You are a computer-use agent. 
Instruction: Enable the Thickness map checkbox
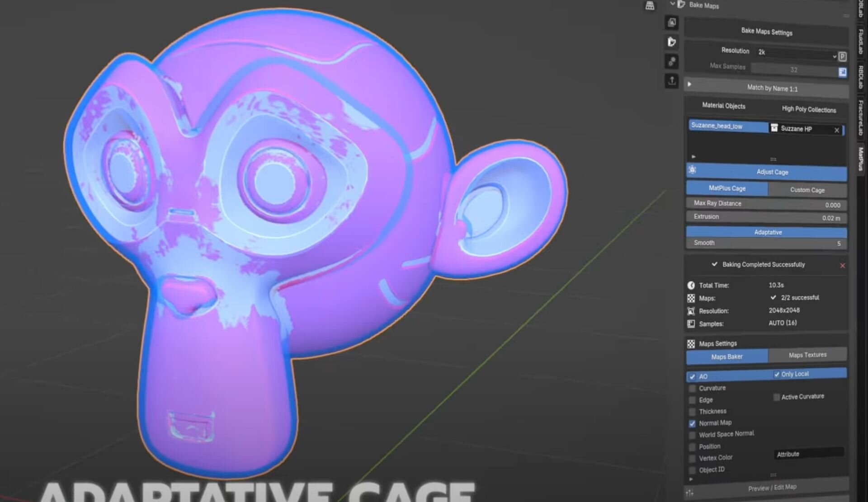click(692, 412)
